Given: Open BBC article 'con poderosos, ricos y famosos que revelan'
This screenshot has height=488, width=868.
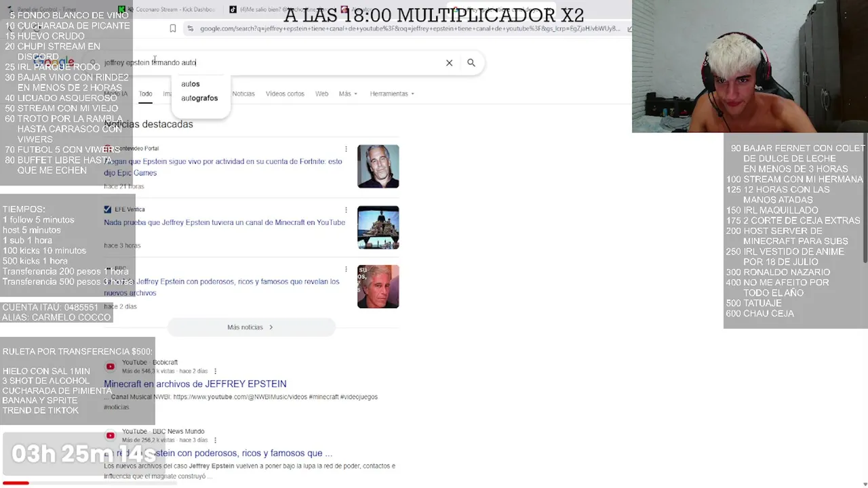Looking at the screenshot, I should pyautogui.click(x=222, y=287).
